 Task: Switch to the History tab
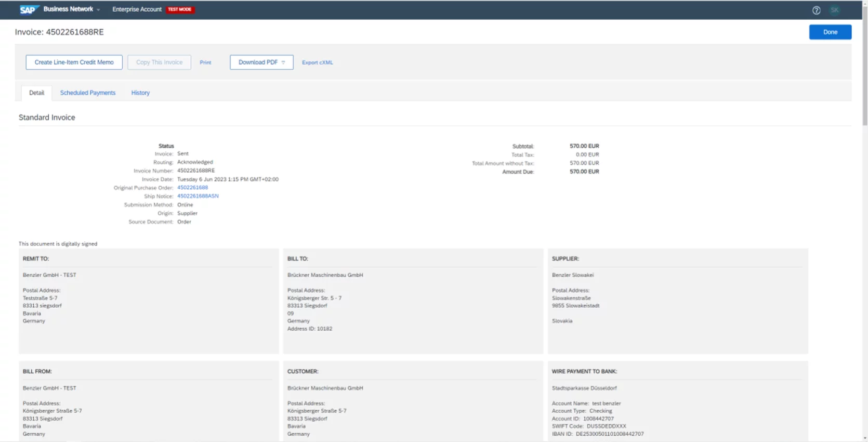tap(140, 93)
